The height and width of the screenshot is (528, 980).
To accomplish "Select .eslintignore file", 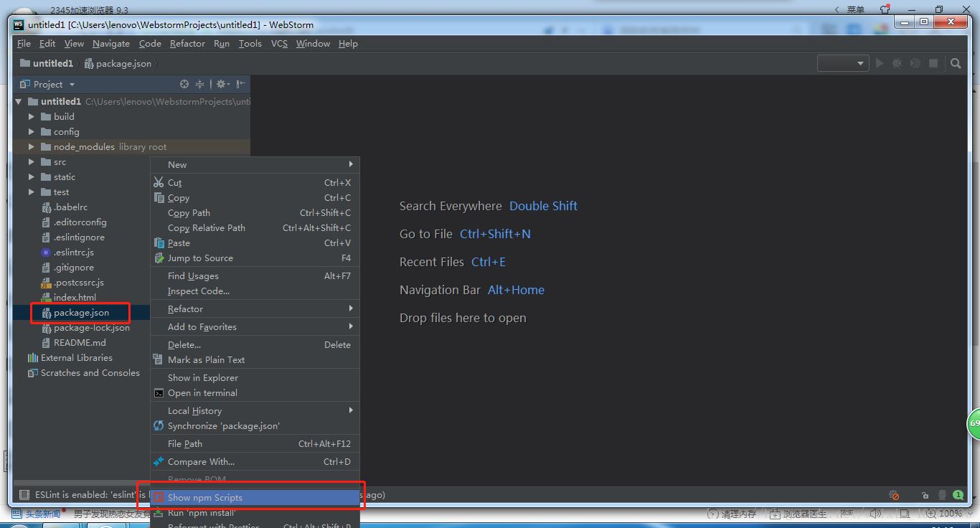I will pyautogui.click(x=79, y=237).
